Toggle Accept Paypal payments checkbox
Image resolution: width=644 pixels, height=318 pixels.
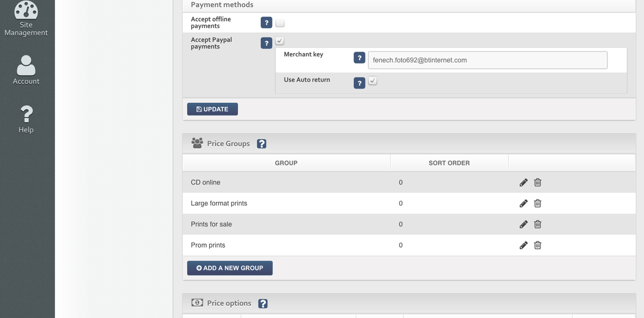[x=280, y=41]
